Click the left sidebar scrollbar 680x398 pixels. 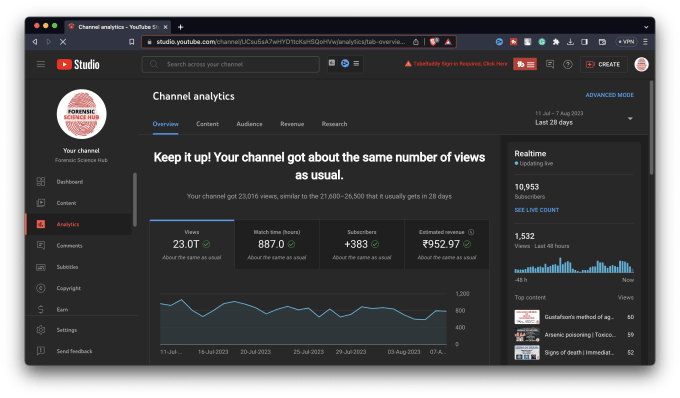(135, 199)
